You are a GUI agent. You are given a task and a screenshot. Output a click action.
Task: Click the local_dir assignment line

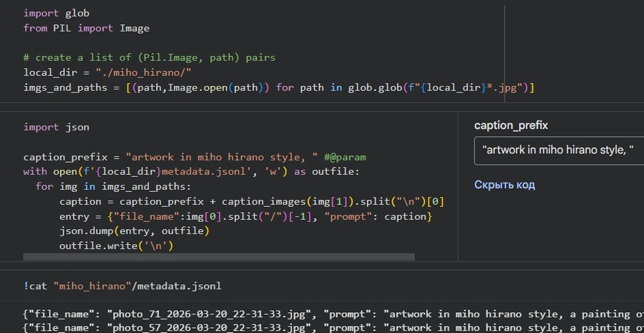click(107, 72)
